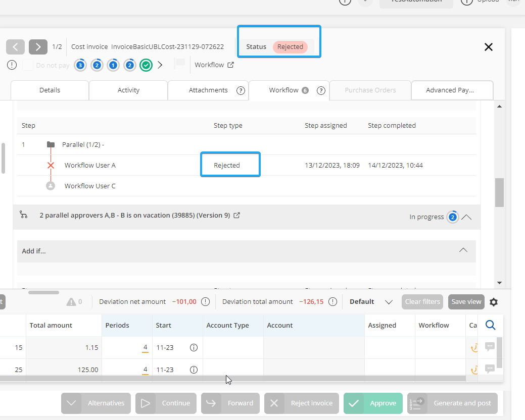The width and height of the screenshot is (525, 420).
Task: Click the flag icon beside Workflow link
Action: pos(179,64)
